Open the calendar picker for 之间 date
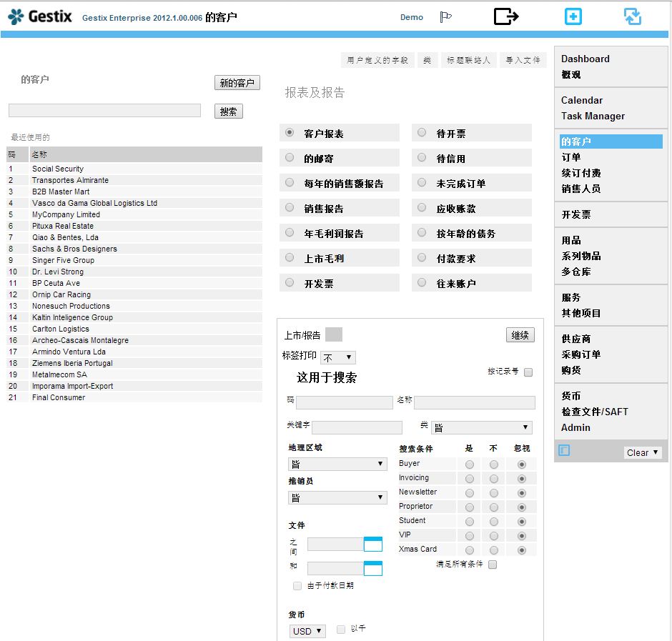Screen dimensions: 672x641 point(373,544)
